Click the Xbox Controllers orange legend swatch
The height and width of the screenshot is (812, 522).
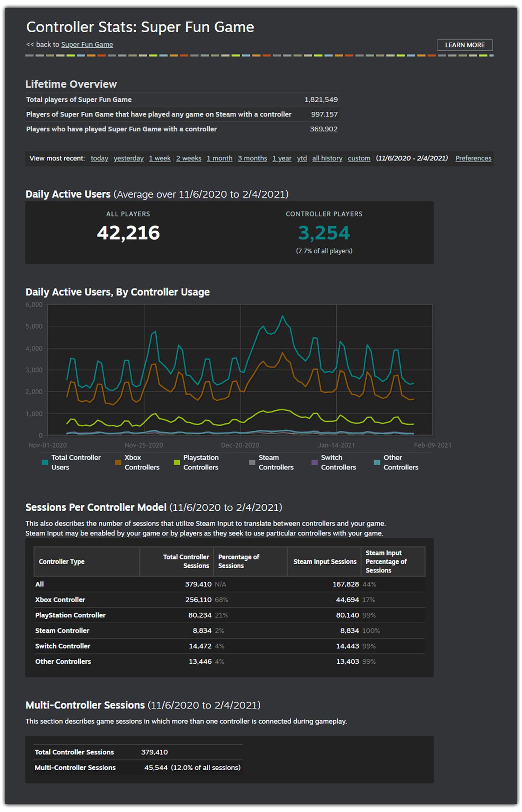118,463
